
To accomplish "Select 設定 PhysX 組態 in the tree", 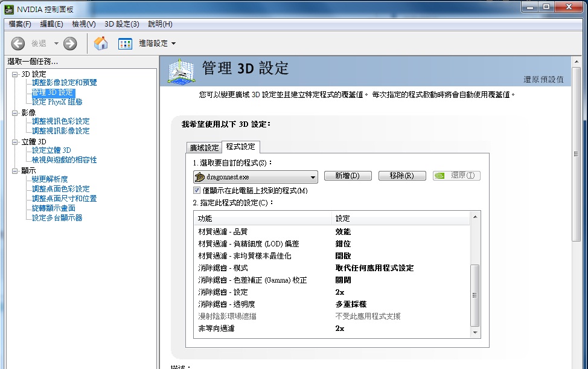I will pyautogui.click(x=57, y=102).
